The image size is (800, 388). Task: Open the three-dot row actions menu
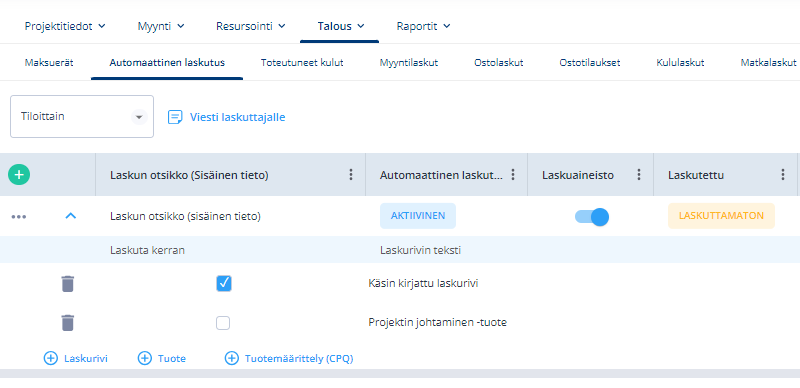[19, 216]
